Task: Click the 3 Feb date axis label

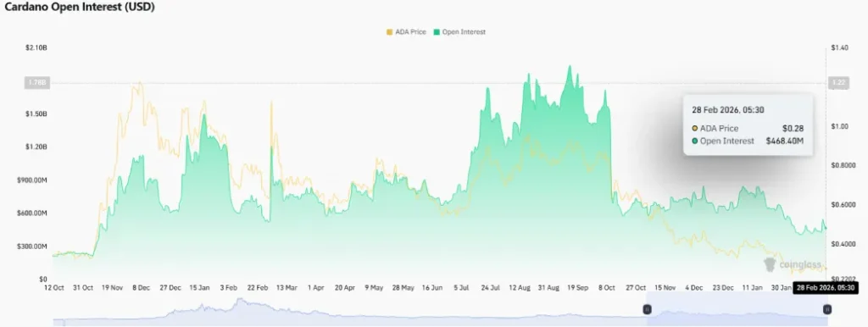Action: tap(229, 288)
